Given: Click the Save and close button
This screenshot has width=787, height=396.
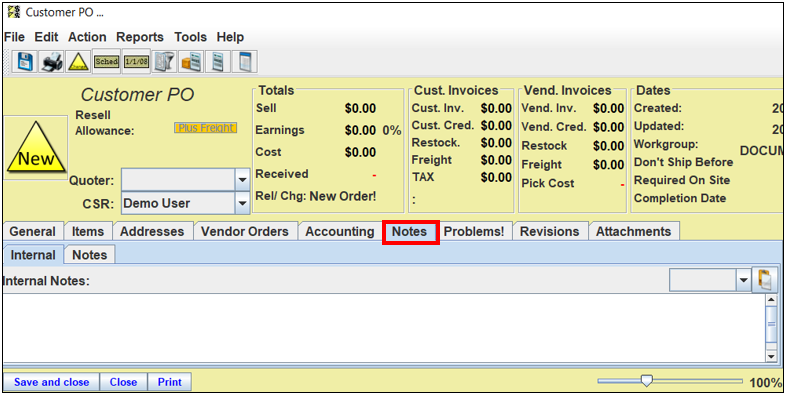Looking at the screenshot, I should click(x=52, y=382).
